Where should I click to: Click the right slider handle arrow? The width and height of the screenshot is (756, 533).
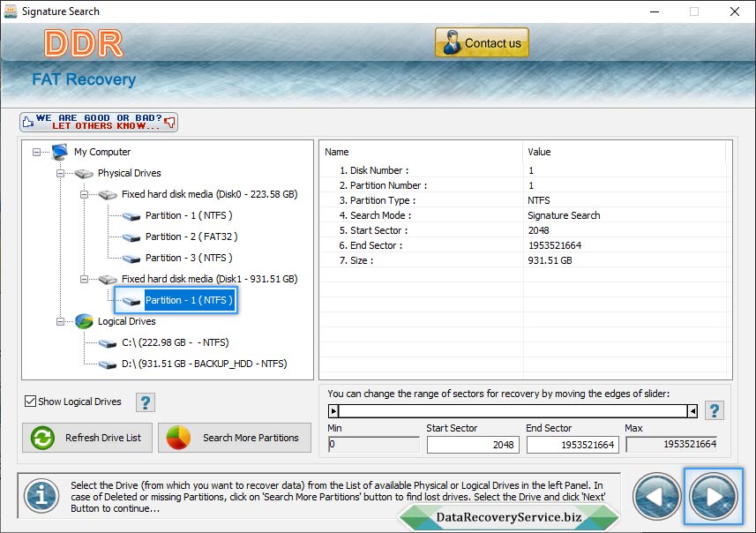692,411
